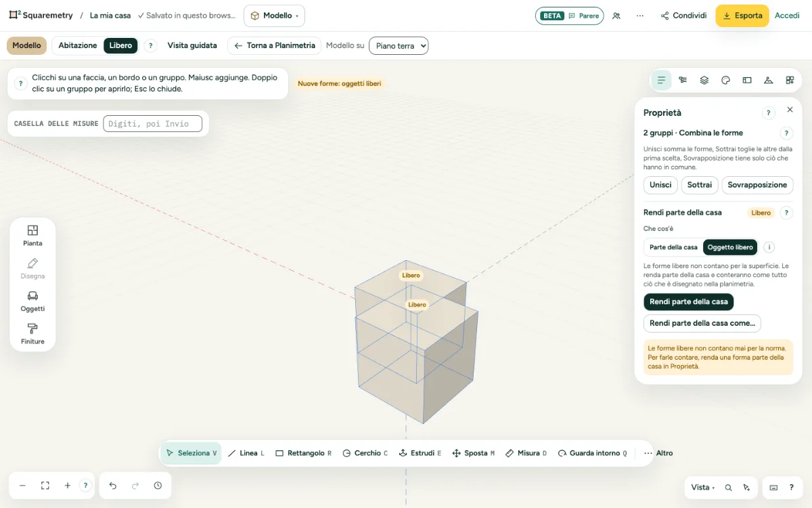Open the keyboard shortcuts icon
Image resolution: width=812 pixels, height=508 pixels.
point(774,487)
